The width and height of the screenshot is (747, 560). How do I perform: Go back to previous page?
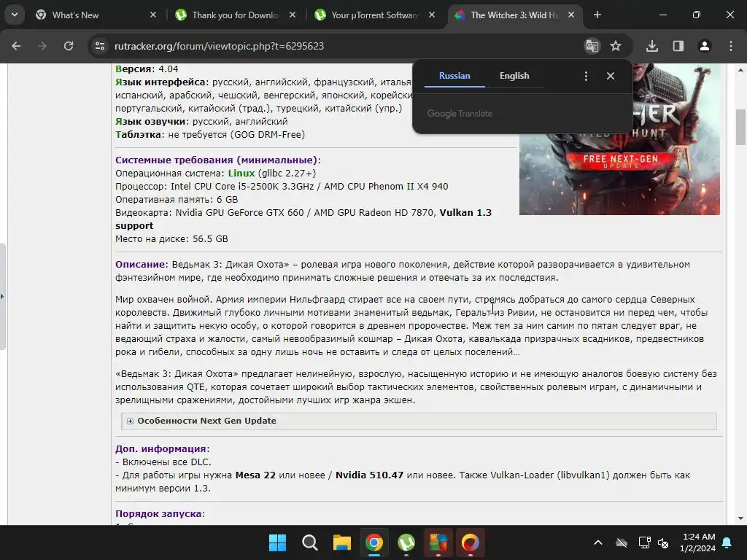pos(16,46)
